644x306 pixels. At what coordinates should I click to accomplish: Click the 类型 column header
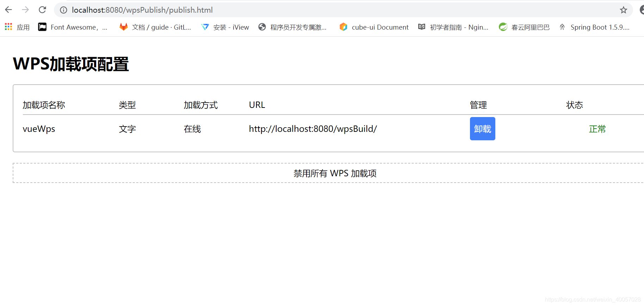click(128, 105)
